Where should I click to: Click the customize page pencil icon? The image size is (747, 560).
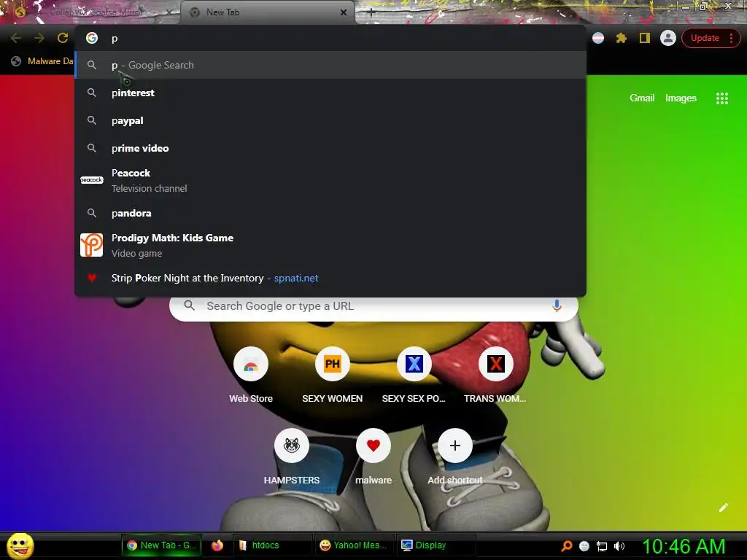click(x=724, y=507)
